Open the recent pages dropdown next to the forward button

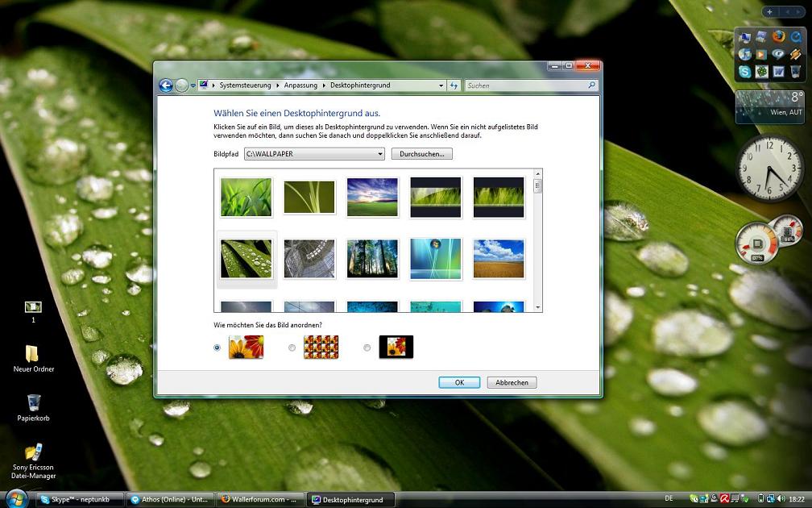(x=193, y=85)
